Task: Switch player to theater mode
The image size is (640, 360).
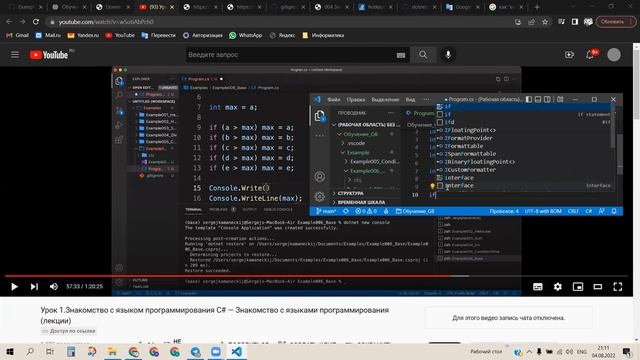Action: (598, 287)
